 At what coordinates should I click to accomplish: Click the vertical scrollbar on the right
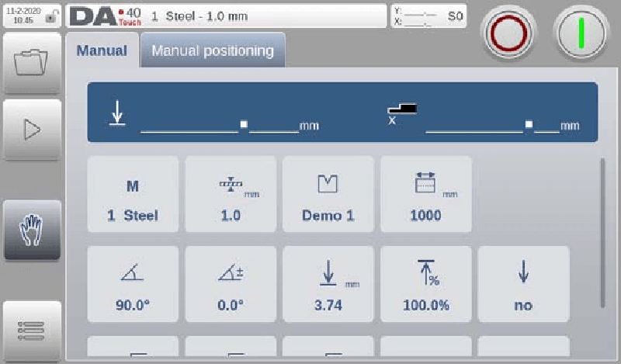[x=604, y=233]
